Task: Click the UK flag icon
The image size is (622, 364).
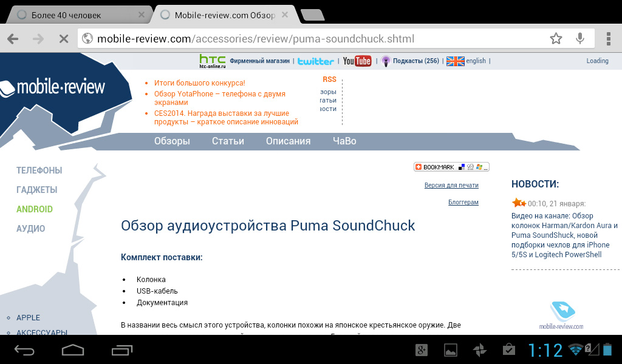Action: (455, 61)
